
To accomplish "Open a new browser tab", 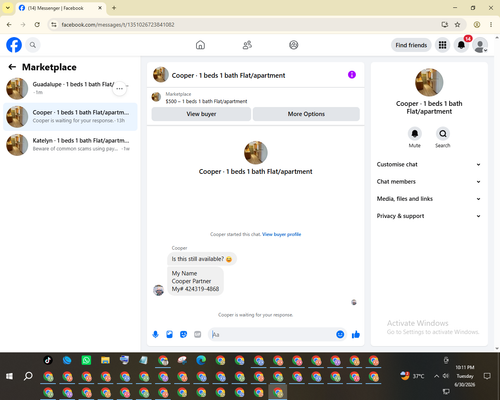I will (x=114, y=8).
